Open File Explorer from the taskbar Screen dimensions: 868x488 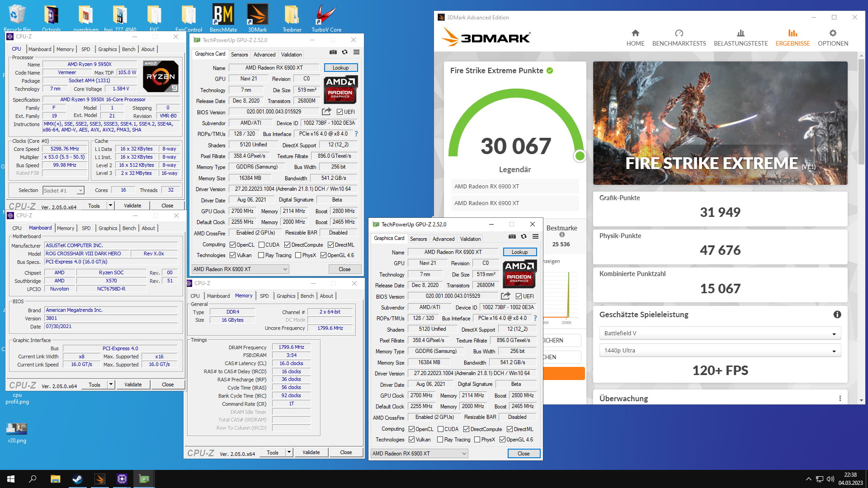pyautogui.click(x=55, y=479)
